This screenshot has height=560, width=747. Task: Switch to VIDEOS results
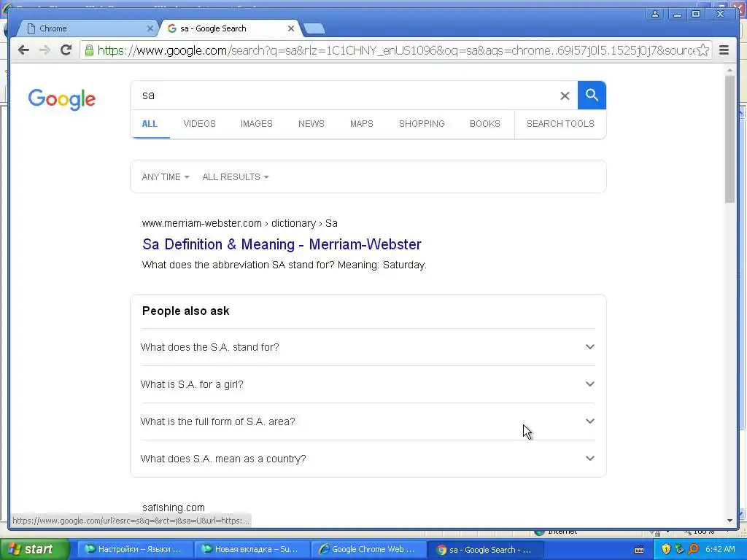[200, 124]
